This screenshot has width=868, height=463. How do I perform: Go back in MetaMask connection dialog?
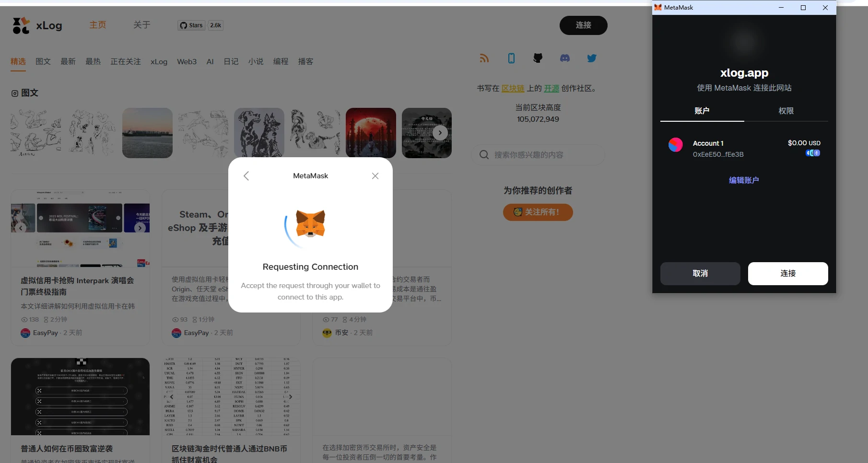click(x=246, y=176)
